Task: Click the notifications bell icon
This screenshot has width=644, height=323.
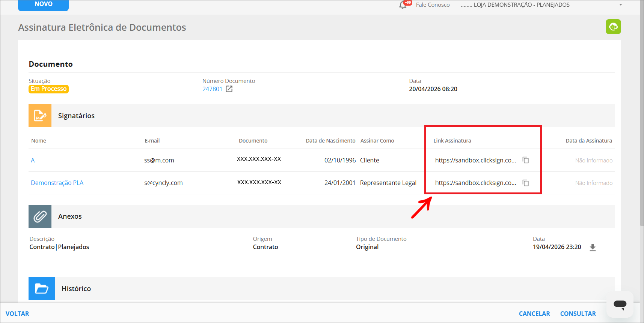Action: coord(403,5)
